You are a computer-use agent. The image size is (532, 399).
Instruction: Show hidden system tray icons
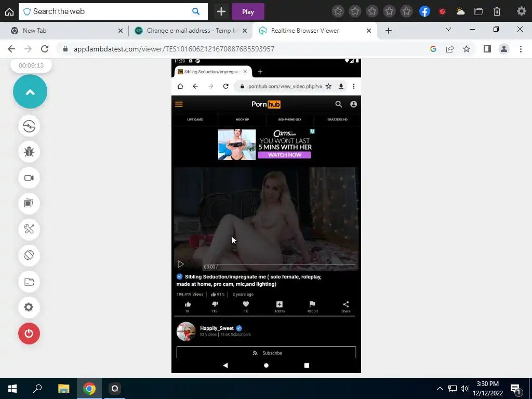coord(440,389)
